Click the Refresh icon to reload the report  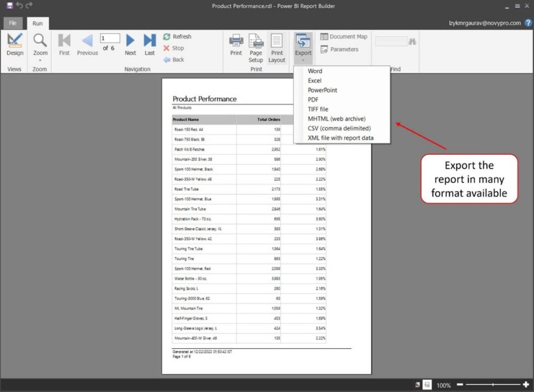click(168, 36)
